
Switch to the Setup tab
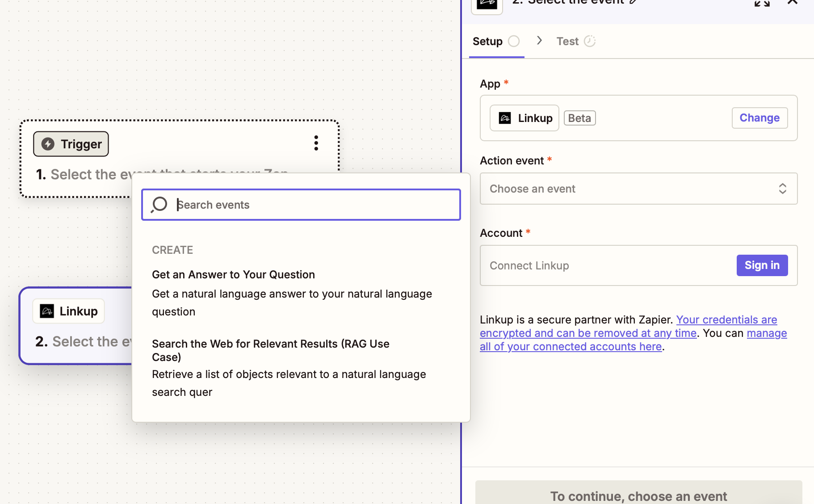[x=496, y=42]
